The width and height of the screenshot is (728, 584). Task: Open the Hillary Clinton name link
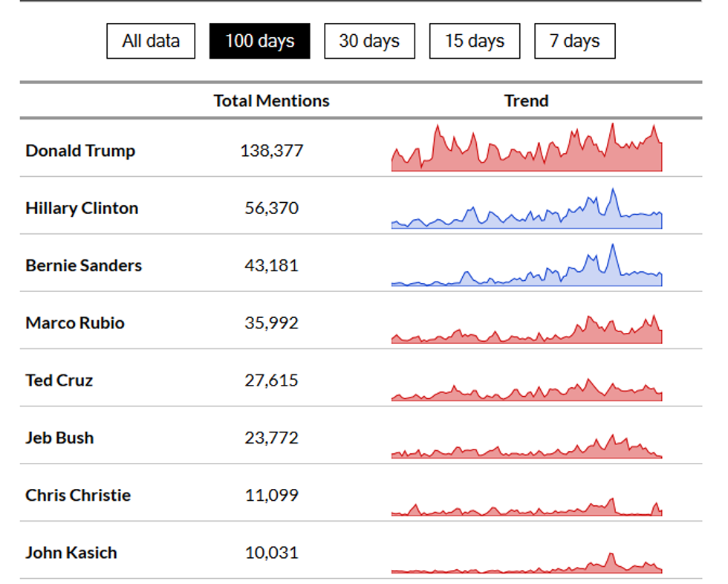[x=82, y=208]
